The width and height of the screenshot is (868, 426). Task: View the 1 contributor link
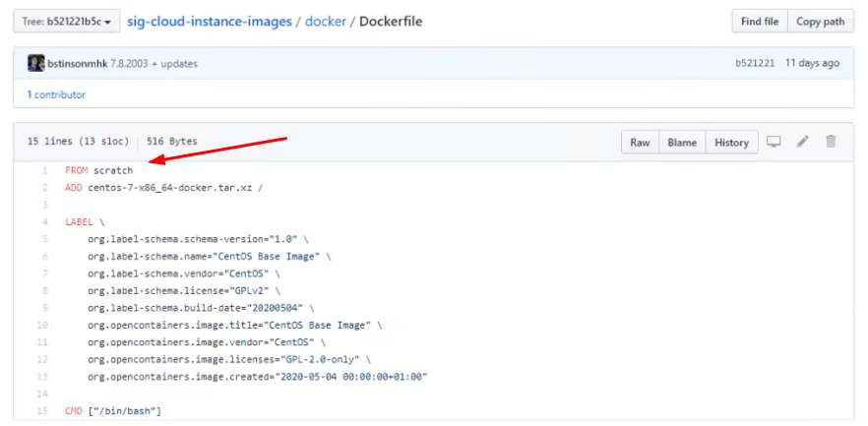(x=56, y=94)
